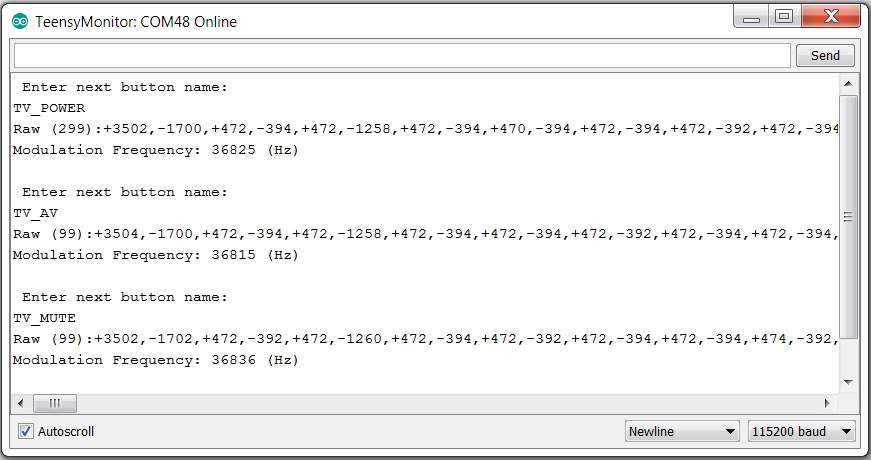Click the TV_AV line in output
This screenshot has height=460, width=871.
tap(36, 213)
